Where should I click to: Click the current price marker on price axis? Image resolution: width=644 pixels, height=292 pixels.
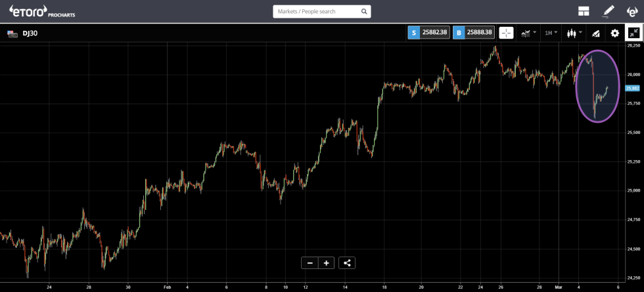pos(633,88)
